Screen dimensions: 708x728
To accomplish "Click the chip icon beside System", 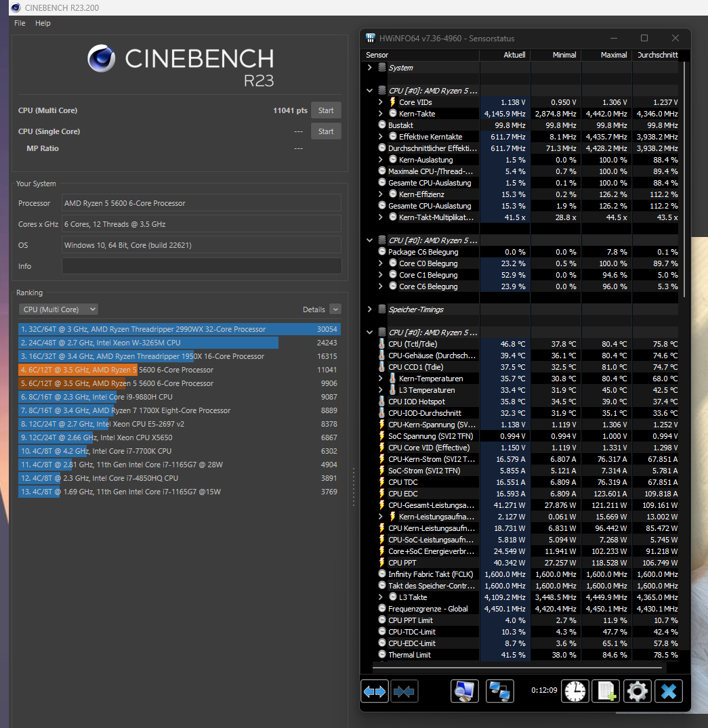I will coord(382,67).
